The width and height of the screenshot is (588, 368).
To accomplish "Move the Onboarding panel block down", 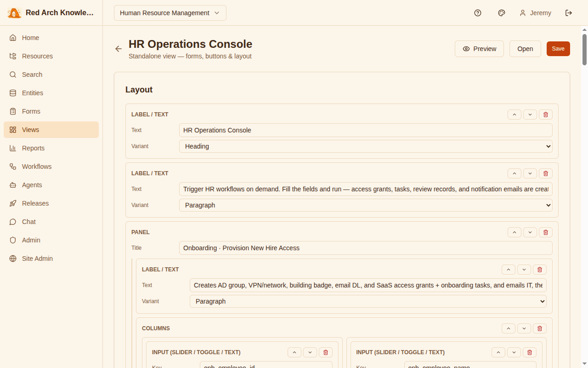I will (x=530, y=232).
